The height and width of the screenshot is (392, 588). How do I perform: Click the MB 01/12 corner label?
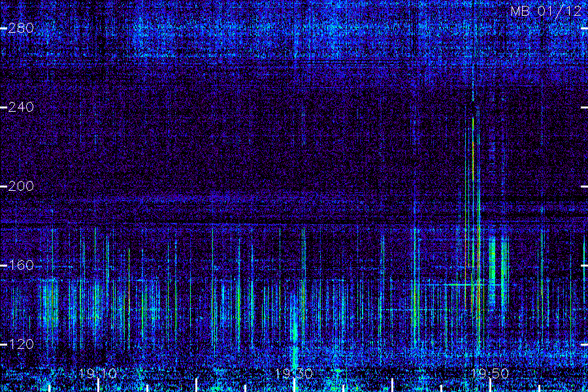546,11
